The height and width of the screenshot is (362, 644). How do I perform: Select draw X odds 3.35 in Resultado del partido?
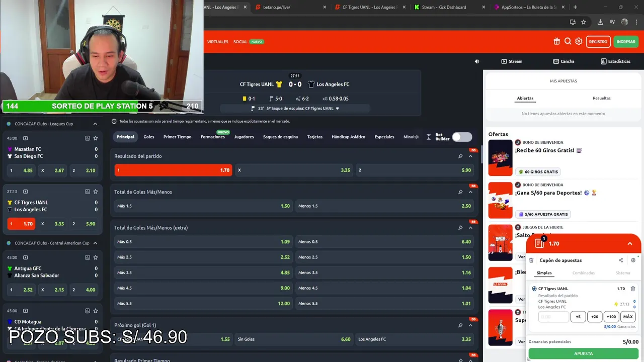click(x=294, y=170)
